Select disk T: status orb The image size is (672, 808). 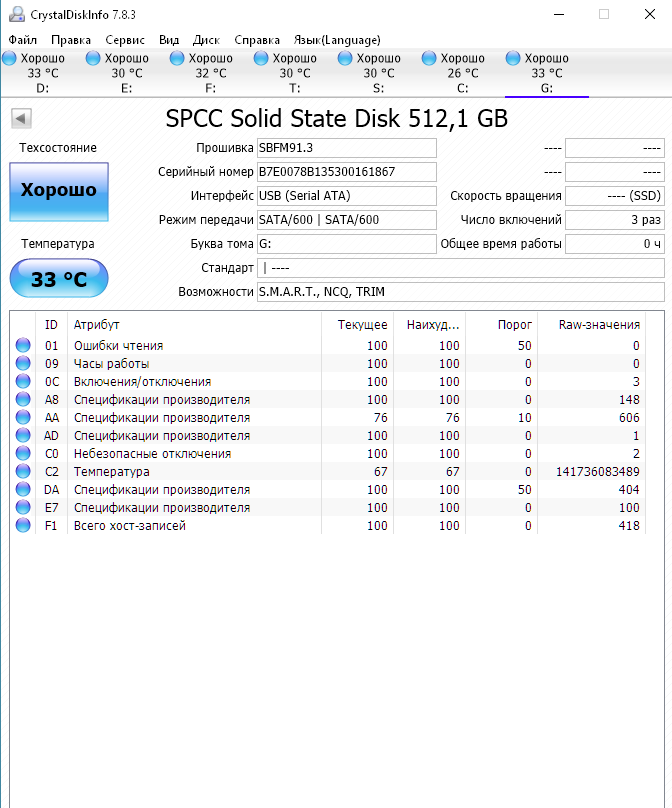(x=261, y=58)
